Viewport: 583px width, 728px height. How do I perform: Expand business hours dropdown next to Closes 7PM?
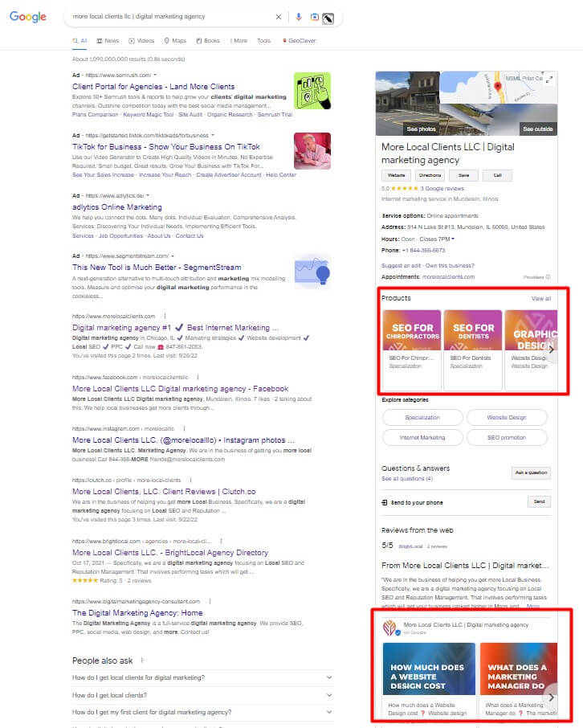point(453,239)
